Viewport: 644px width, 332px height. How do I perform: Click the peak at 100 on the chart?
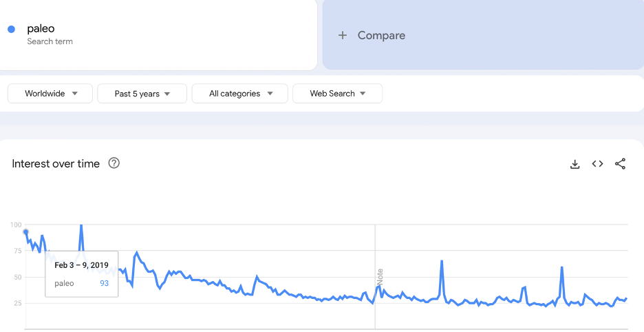[81, 225]
